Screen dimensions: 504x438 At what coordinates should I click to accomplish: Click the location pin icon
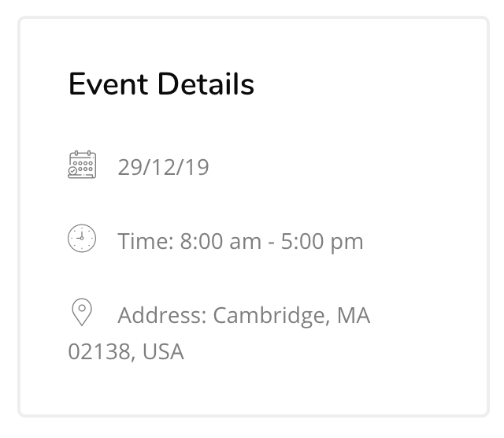point(82,312)
